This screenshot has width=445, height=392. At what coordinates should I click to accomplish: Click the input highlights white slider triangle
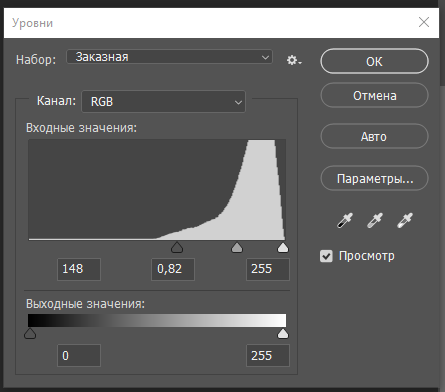(283, 248)
